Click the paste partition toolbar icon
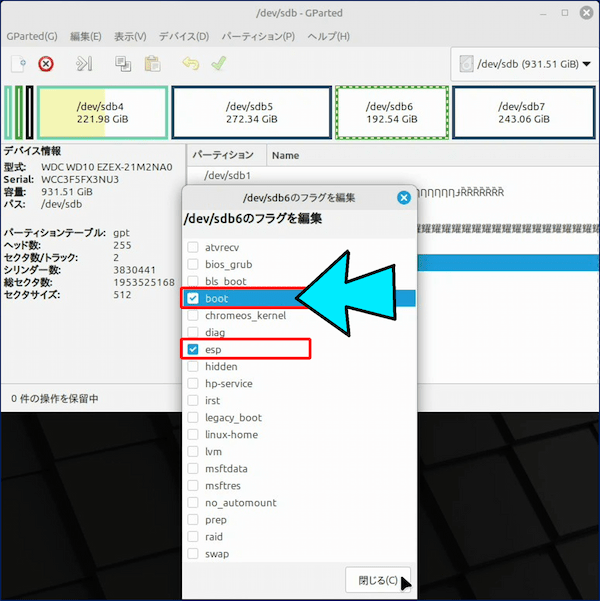Image resolution: width=600 pixels, height=601 pixels. pyautogui.click(x=151, y=64)
